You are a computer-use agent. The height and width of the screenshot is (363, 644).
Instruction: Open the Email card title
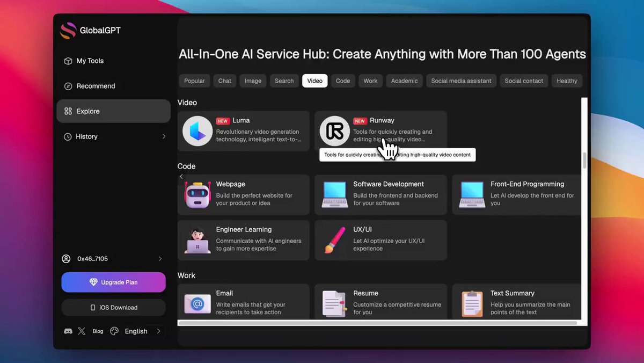pyautogui.click(x=224, y=294)
